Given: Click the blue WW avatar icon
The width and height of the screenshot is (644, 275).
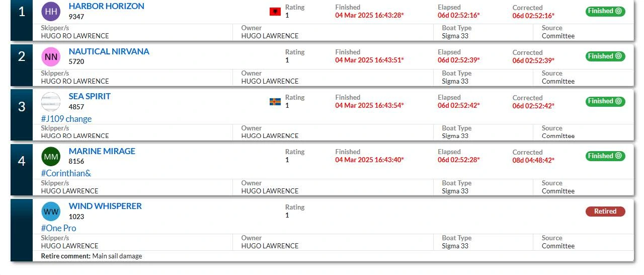Looking at the screenshot, I should tap(51, 212).
